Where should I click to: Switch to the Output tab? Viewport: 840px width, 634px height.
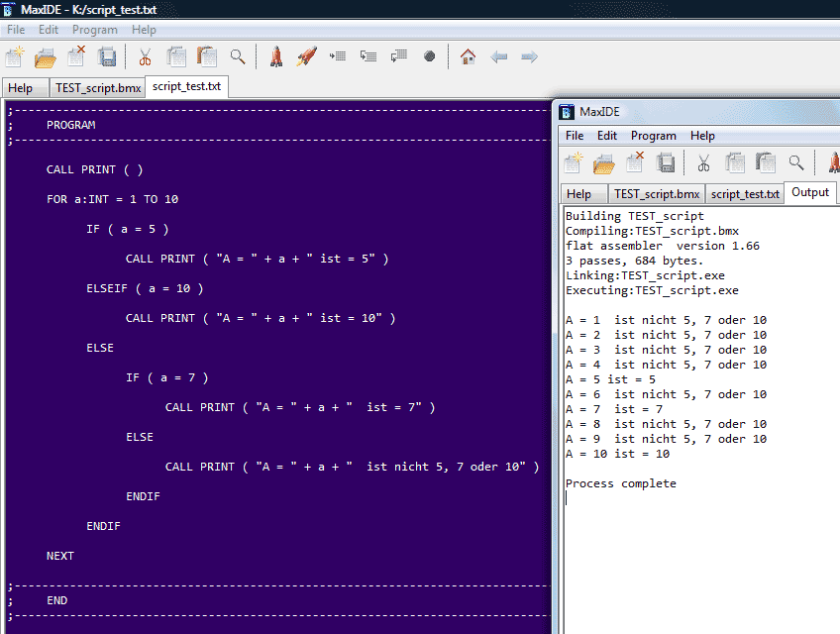809,192
